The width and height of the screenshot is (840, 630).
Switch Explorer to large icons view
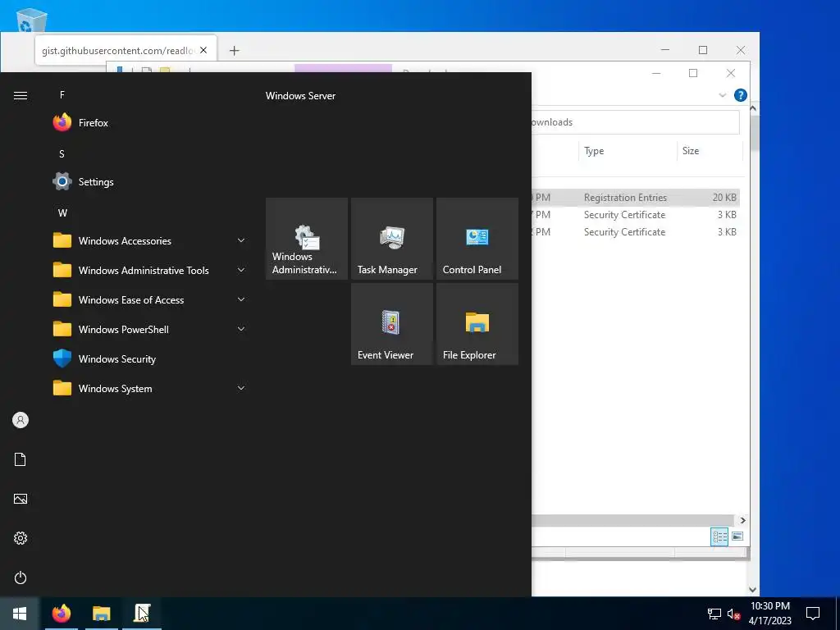pos(737,536)
